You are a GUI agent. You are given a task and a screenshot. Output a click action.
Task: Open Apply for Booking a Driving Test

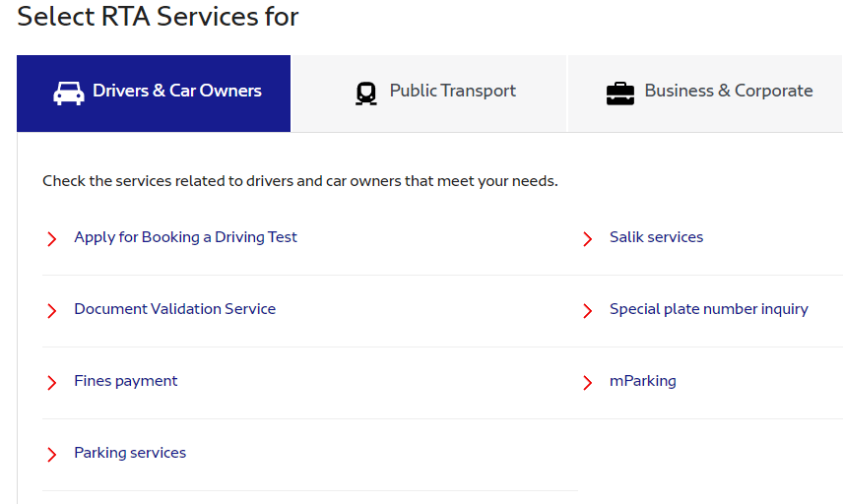(185, 237)
